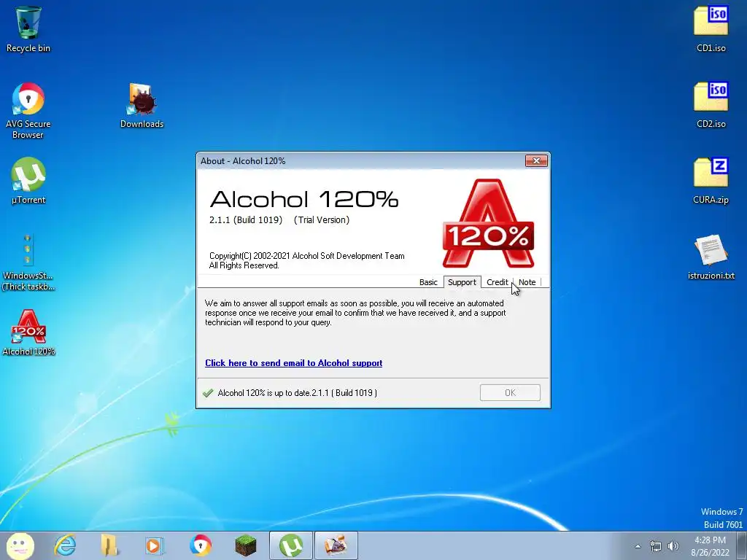Viewport: 747px width, 560px height.
Task: Click the '(Trial Version)' label
Action: click(x=322, y=220)
